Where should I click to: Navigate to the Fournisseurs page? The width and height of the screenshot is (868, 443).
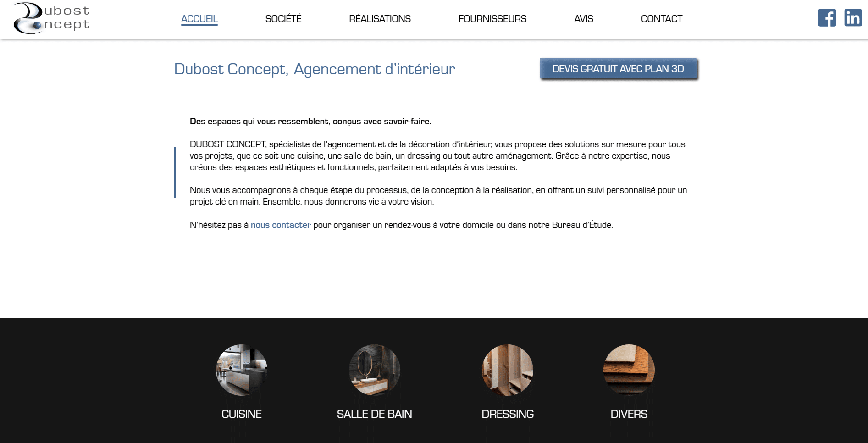click(x=492, y=19)
